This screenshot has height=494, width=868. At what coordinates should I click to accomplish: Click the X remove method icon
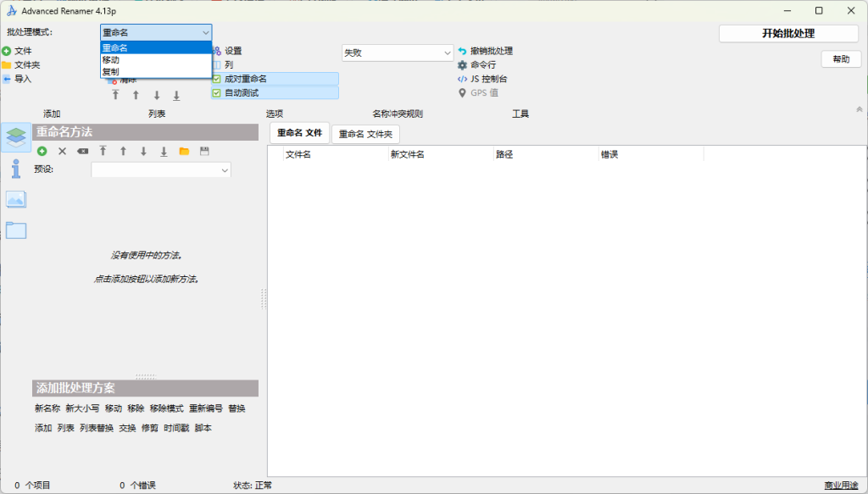[x=62, y=151]
